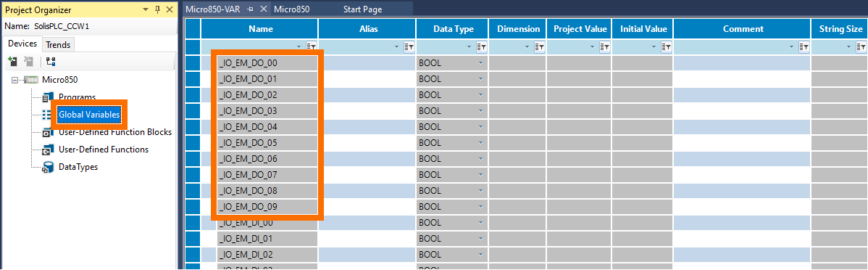Select the _IO_EM_DO_06 name cell
Viewport: 868px width, 270px height.
coord(267,159)
